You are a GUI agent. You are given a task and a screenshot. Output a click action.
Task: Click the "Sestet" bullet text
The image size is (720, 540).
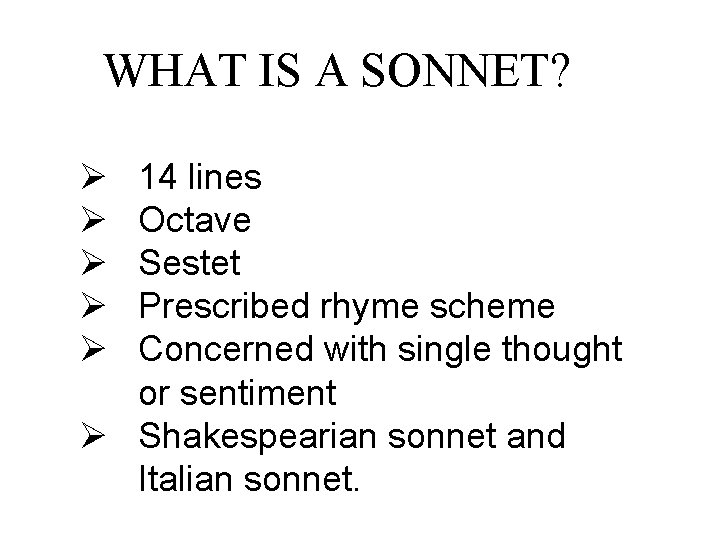(x=190, y=265)
